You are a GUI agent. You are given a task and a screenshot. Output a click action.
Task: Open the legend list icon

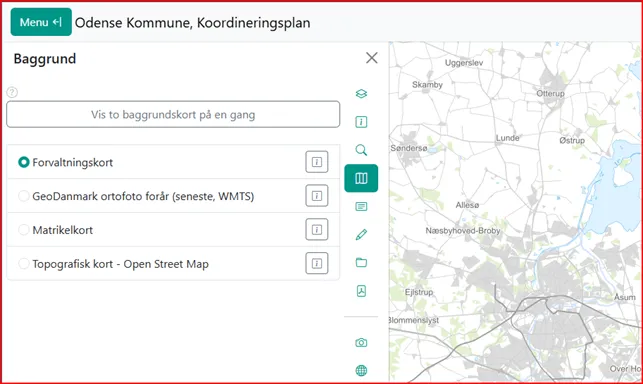click(361, 206)
